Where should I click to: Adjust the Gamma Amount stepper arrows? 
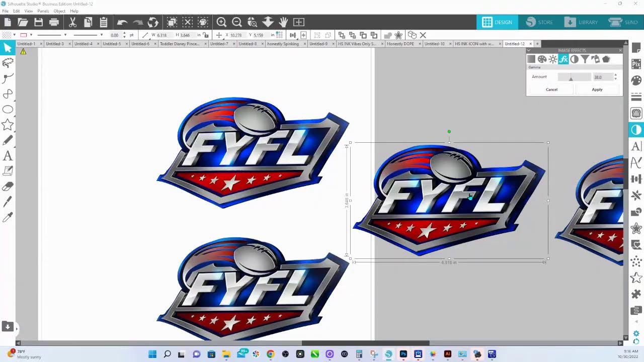tap(615, 77)
